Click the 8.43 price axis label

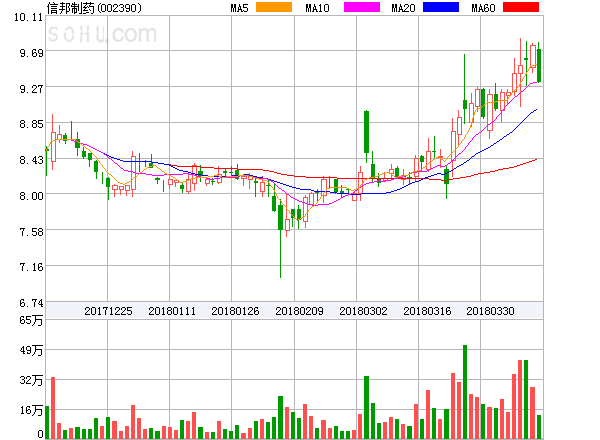[x=32, y=160]
